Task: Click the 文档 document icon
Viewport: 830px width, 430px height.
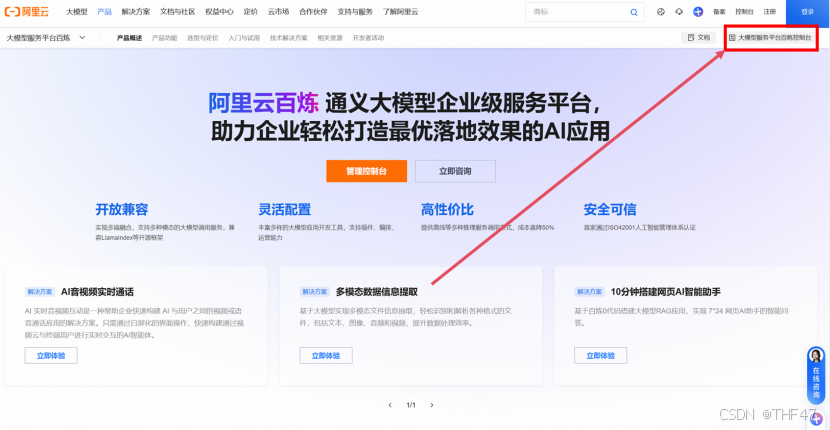Action: tap(690, 38)
